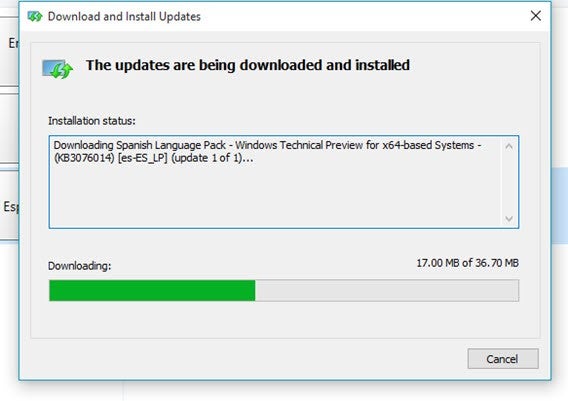Click the scroll down arrow in status box
This screenshot has height=401, width=568.
tap(509, 219)
